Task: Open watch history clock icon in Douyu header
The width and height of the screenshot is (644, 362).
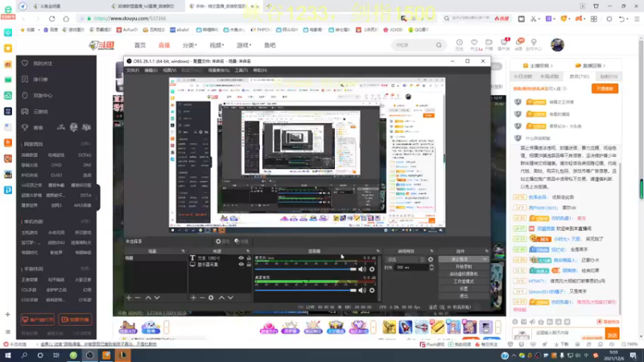Action: [x=459, y=44]
